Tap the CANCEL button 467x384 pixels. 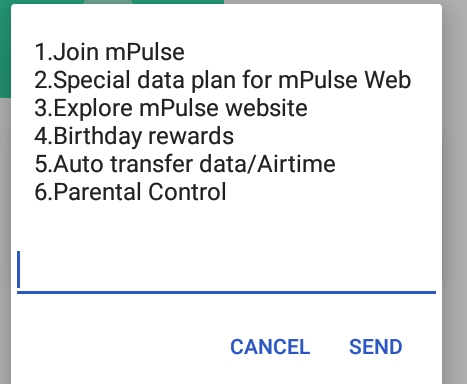tap(270, 347)
